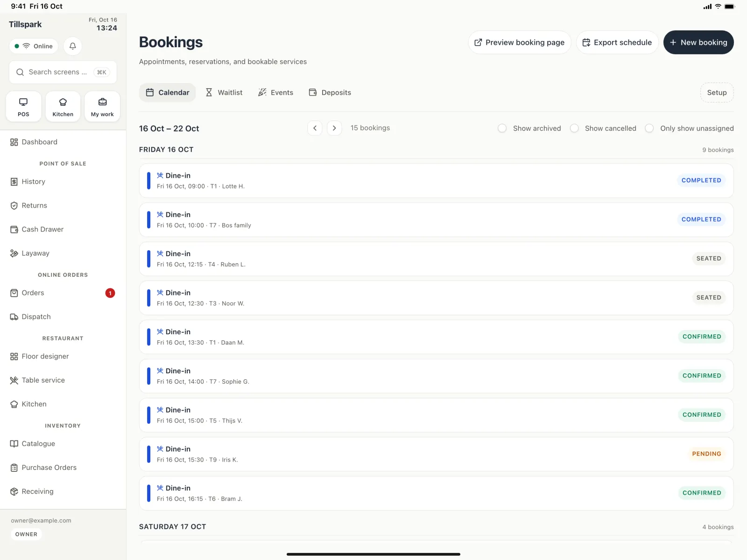Open booking Setup
The width and height of the screenshot is (747, 560).
click(x=717, y=92)
